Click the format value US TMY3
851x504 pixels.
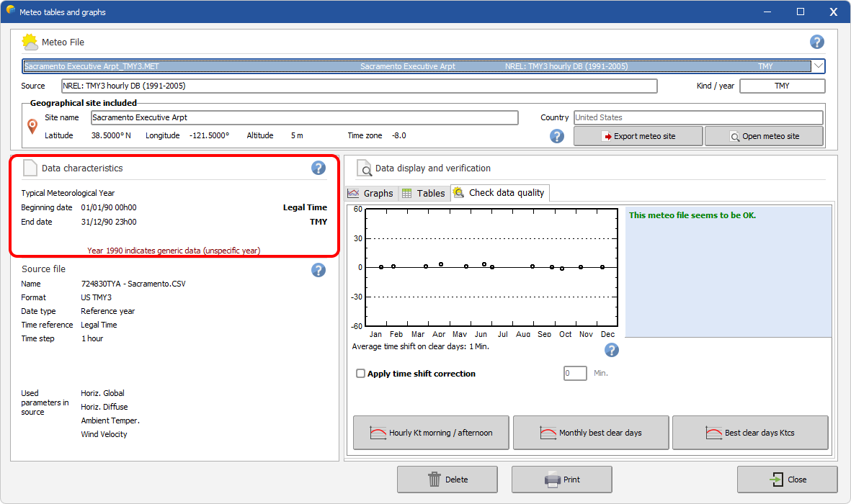coord(97,297)
